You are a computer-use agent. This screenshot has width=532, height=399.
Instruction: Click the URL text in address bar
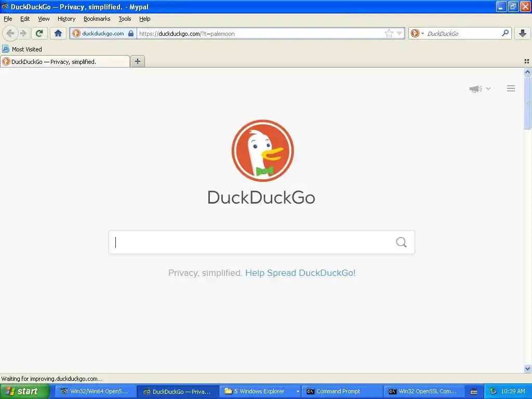[x=187, y=34]
